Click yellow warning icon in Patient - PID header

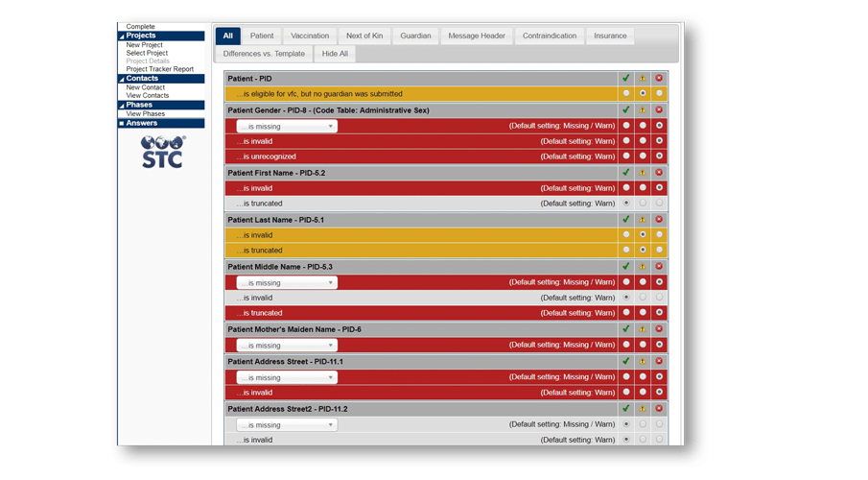point(643,78)
